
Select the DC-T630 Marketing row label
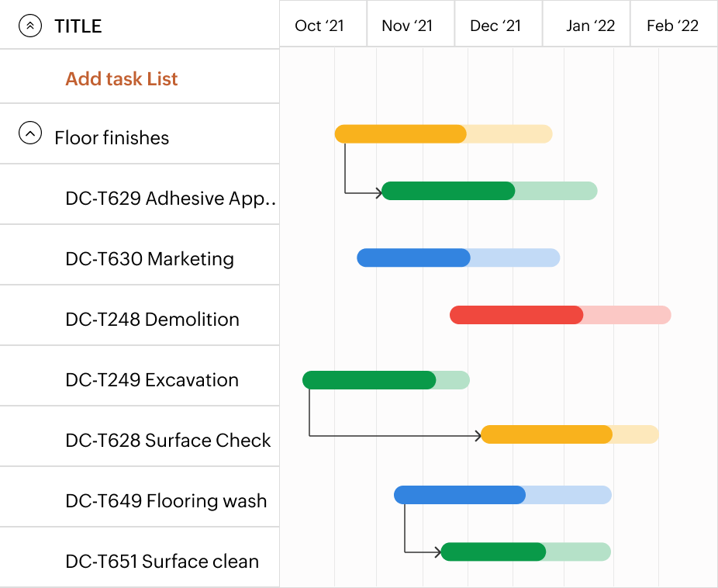click(148, 258)
